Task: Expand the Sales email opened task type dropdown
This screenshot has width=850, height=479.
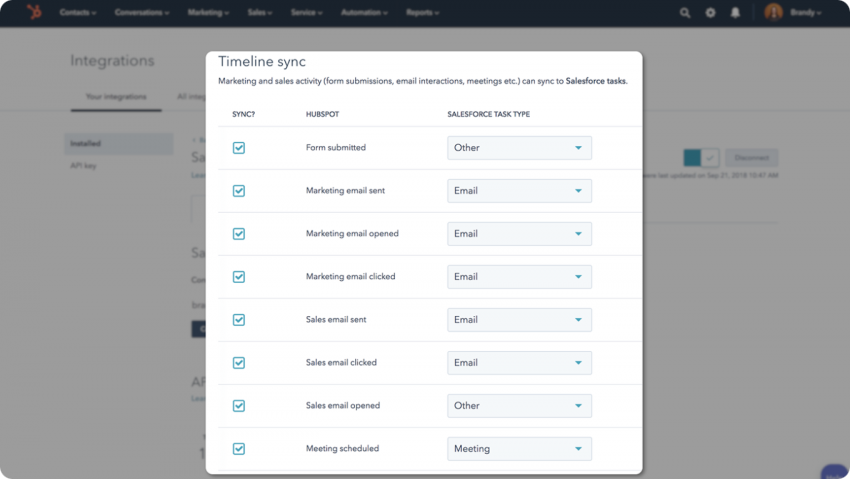Action: tap(519, 406)
